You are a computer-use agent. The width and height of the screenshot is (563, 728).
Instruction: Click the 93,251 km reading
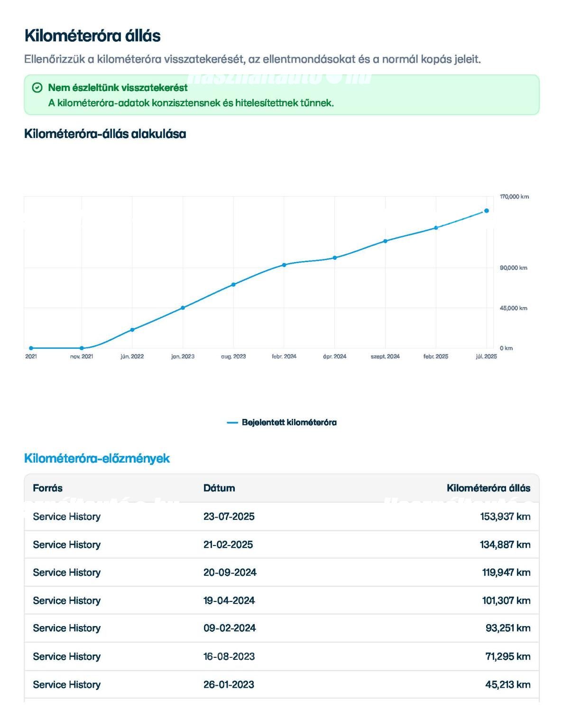pos(508,628)
